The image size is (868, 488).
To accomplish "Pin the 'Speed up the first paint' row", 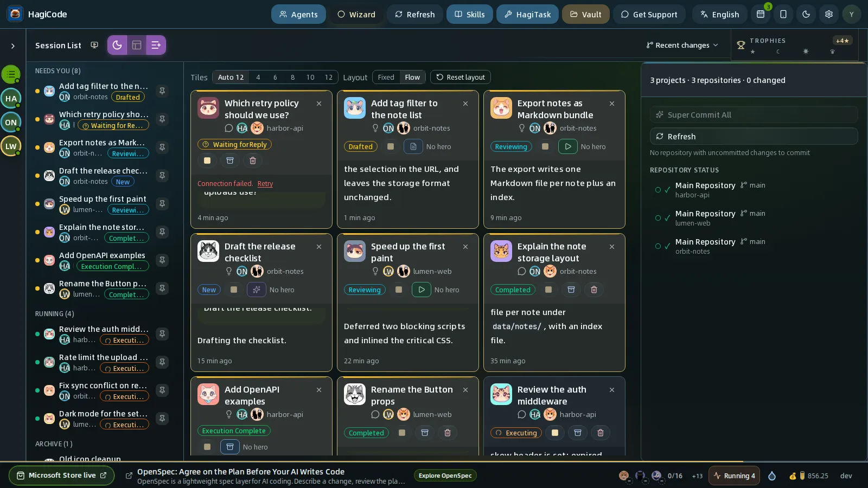I will (x=162, y=204).
